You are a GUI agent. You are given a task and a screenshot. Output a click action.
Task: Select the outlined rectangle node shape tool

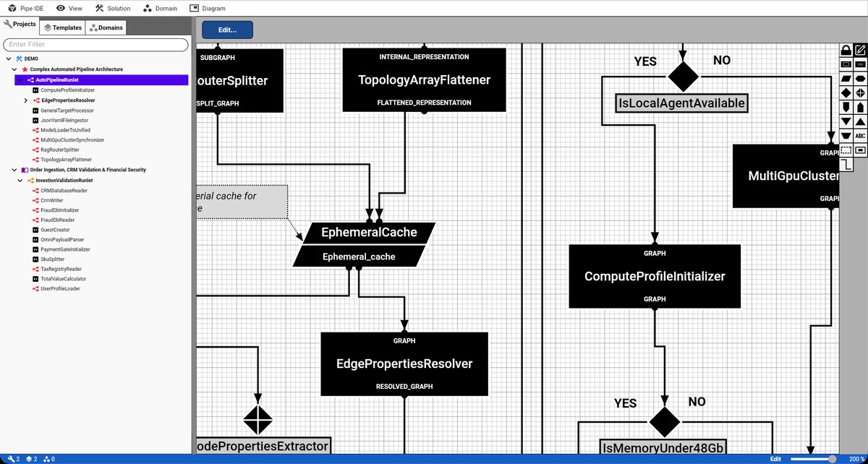846,64
